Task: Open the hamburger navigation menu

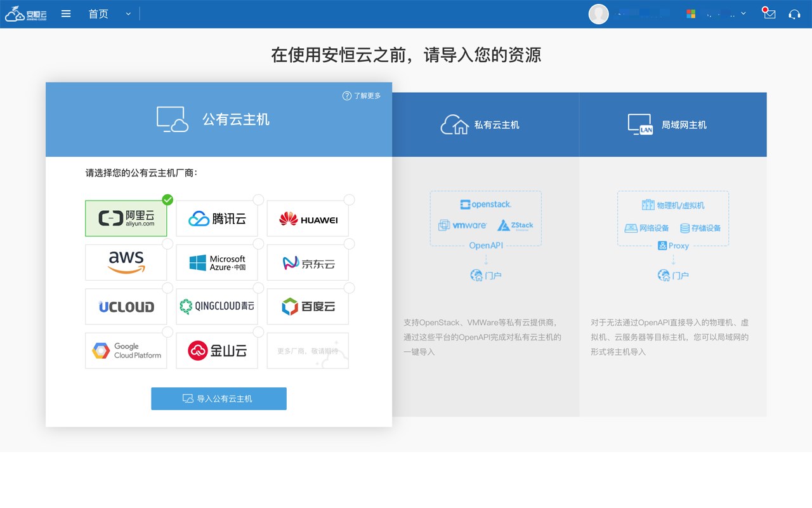Action: click(66, 13)
